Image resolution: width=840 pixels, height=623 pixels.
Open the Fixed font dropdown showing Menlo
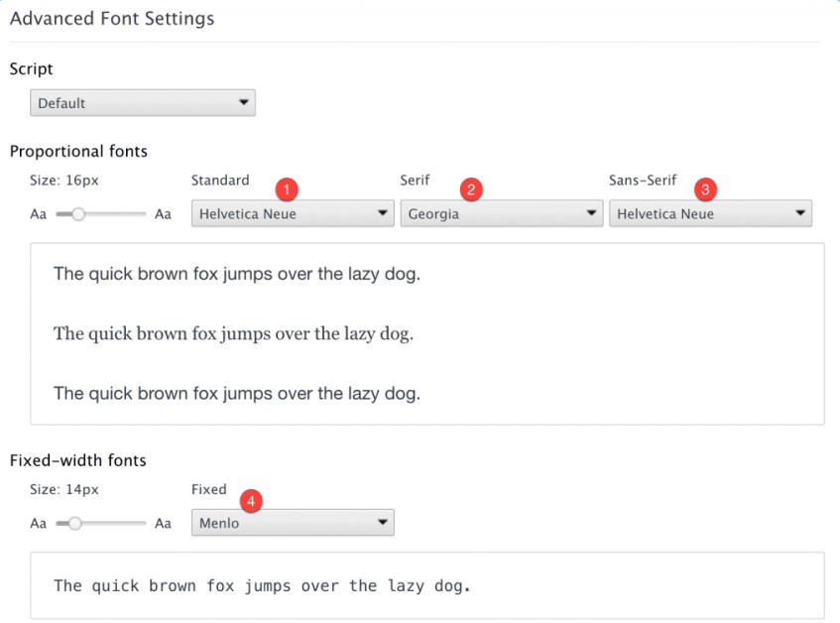293,523
